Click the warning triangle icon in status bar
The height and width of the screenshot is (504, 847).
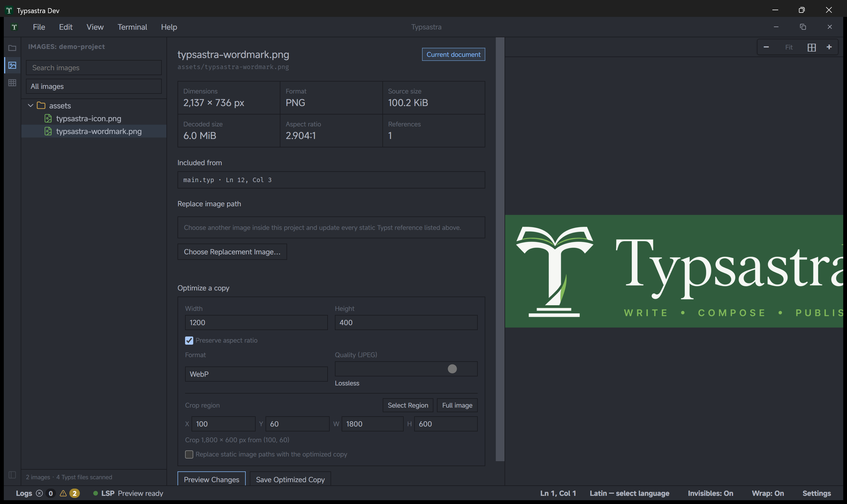63,493
